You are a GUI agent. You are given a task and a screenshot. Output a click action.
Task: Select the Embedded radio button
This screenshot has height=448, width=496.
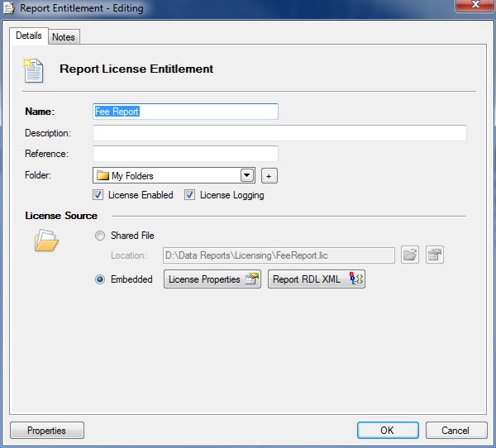(x=100, y=279)
